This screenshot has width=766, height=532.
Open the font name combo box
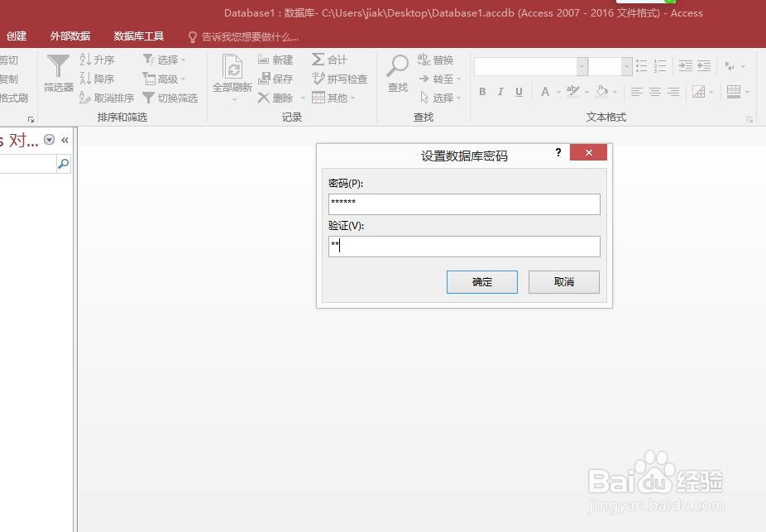tap(531, 66)
